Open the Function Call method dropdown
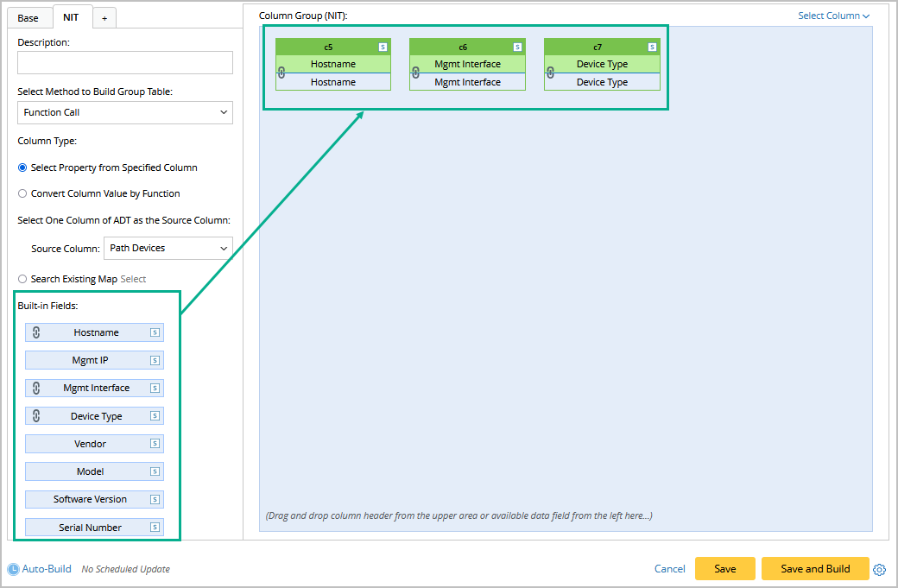The image size is (898, 588). 125,113
